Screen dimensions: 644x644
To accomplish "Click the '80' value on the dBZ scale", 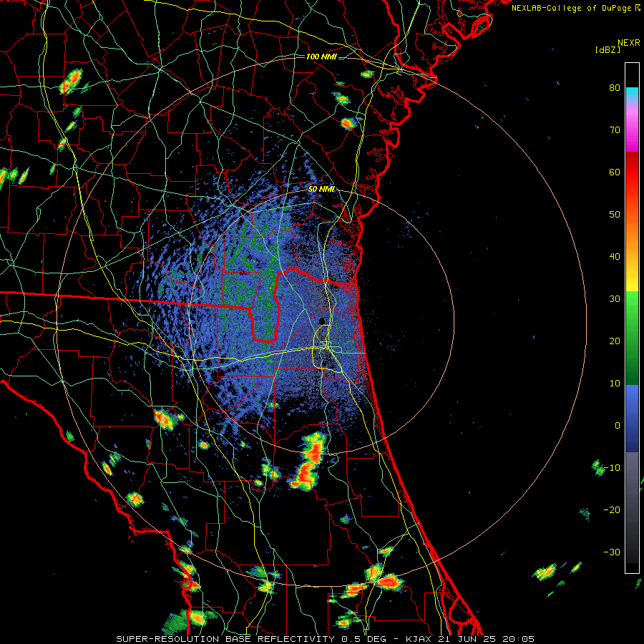I will [x=615, y=88].
